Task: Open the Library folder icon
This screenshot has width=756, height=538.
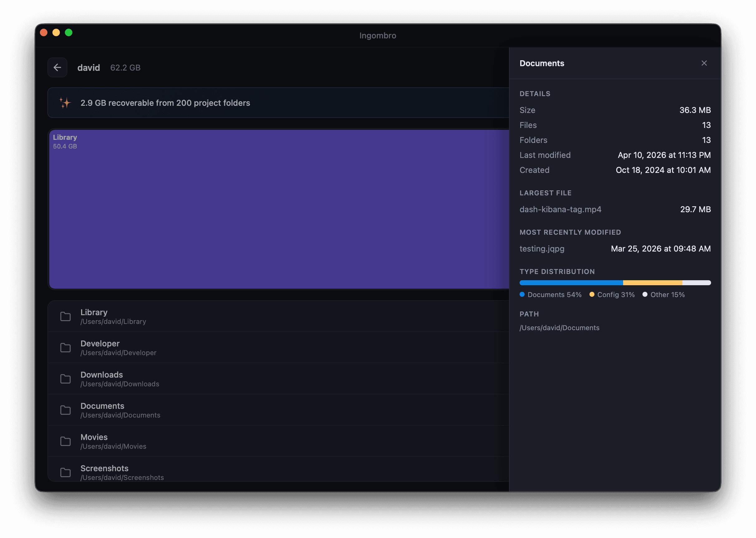Action: coord(65,316)
